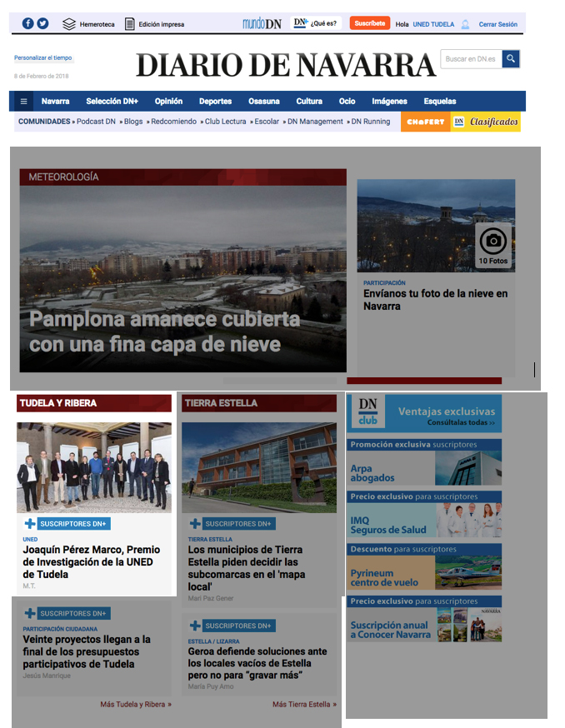The height and width of the screenshot is (728, 565).
Task: Click the Edición impresa document icon
Action: click(130, 24)
